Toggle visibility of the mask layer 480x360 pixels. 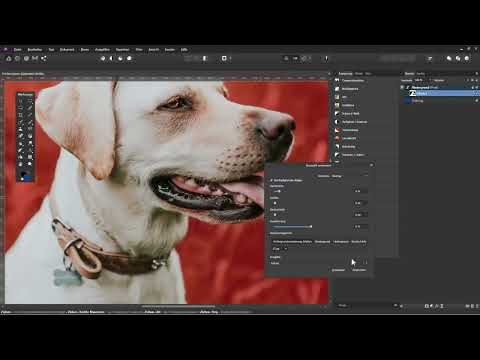(477, 94)
